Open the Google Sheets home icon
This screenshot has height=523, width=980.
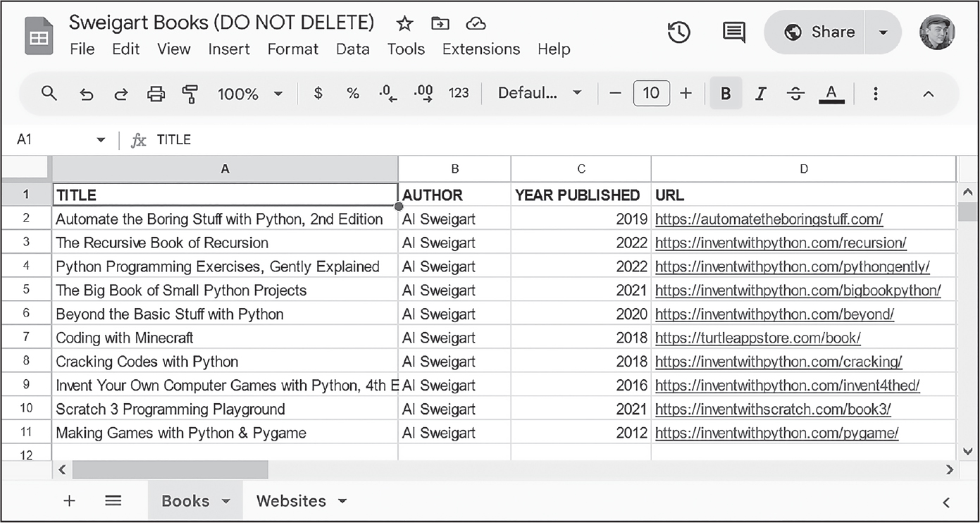(x=39, y=36)
